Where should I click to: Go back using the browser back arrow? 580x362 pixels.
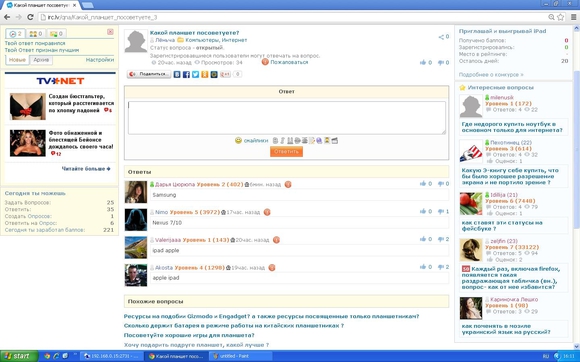click(x=7, y=17)
